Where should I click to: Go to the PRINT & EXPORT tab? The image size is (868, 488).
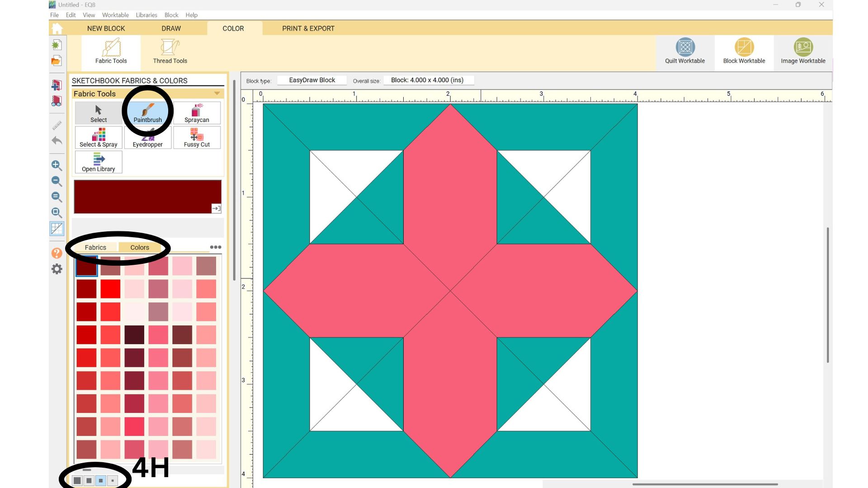click(308, 28)
